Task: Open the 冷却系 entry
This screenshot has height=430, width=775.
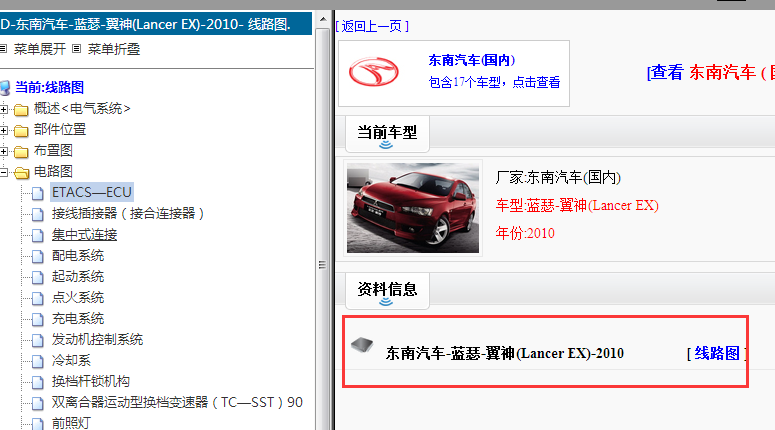Action: coord(71,360)
